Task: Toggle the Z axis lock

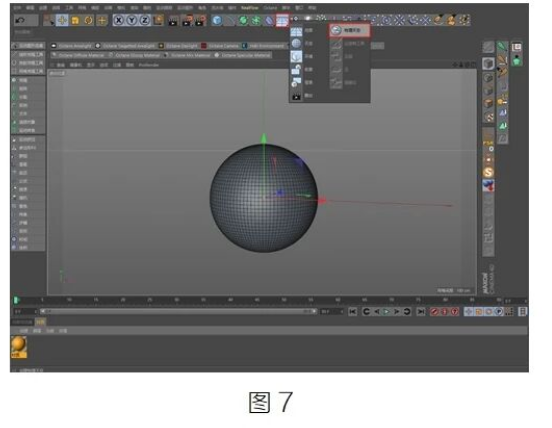Action: click(x=145, y=20)
